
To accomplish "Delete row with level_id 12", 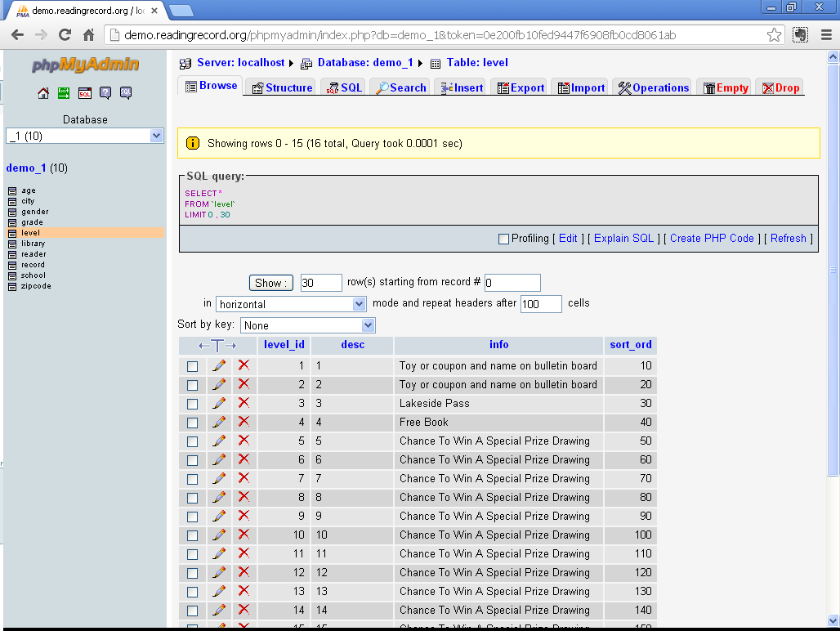I will (x=244, y=572).
